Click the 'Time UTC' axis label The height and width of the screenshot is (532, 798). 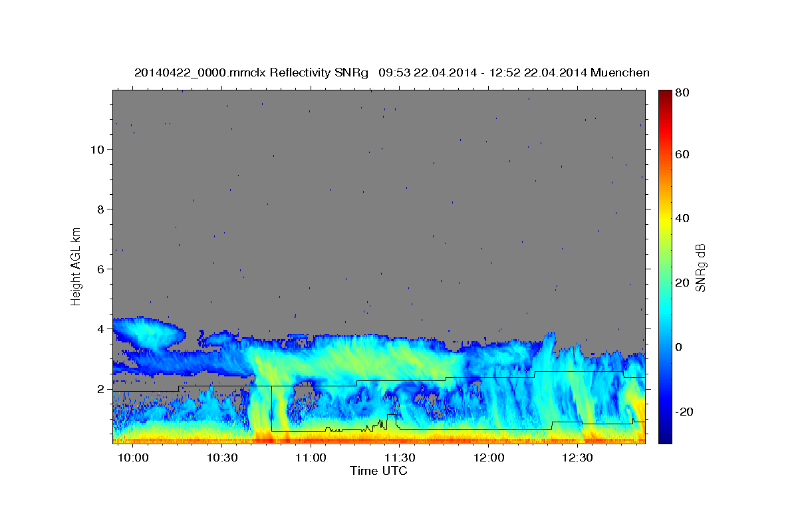tap(378, 471)
